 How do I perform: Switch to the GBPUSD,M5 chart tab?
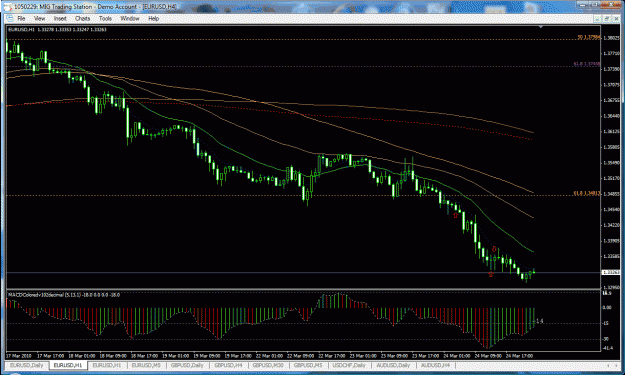pos(308,365)
